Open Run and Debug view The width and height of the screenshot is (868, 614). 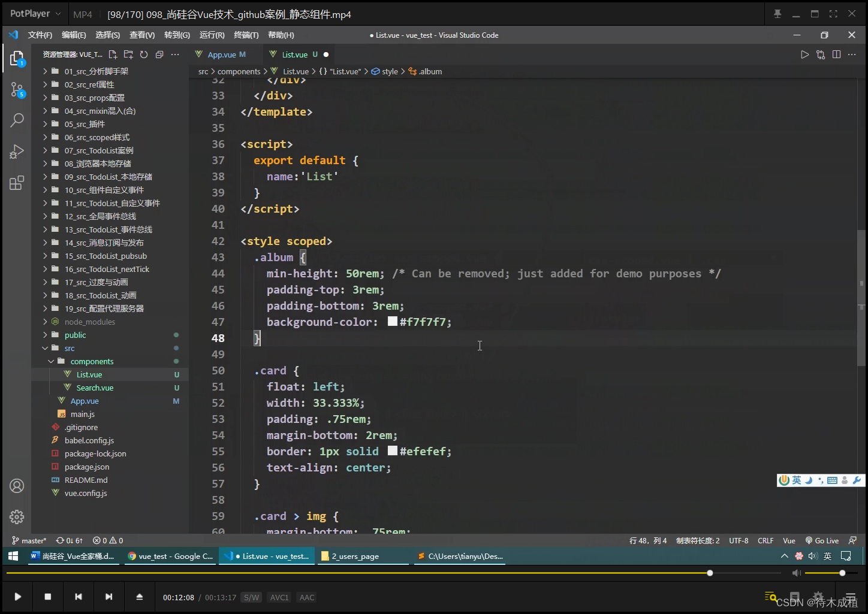click(x=17, y=152)
